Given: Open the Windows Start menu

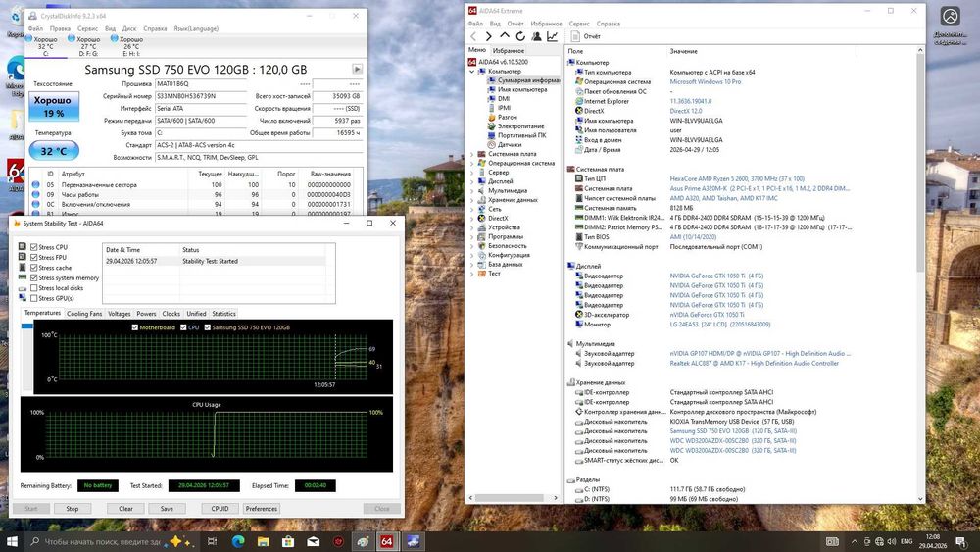Looking at the screenshot, I should [12, 541].
